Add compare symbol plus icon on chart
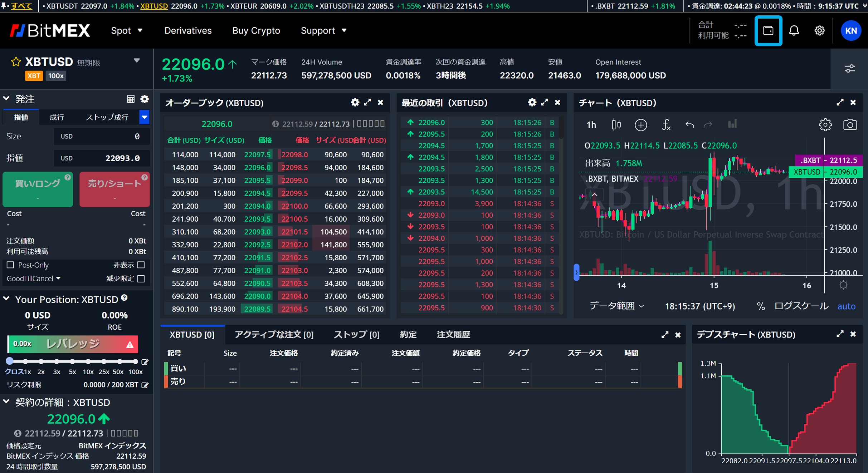 640,125
